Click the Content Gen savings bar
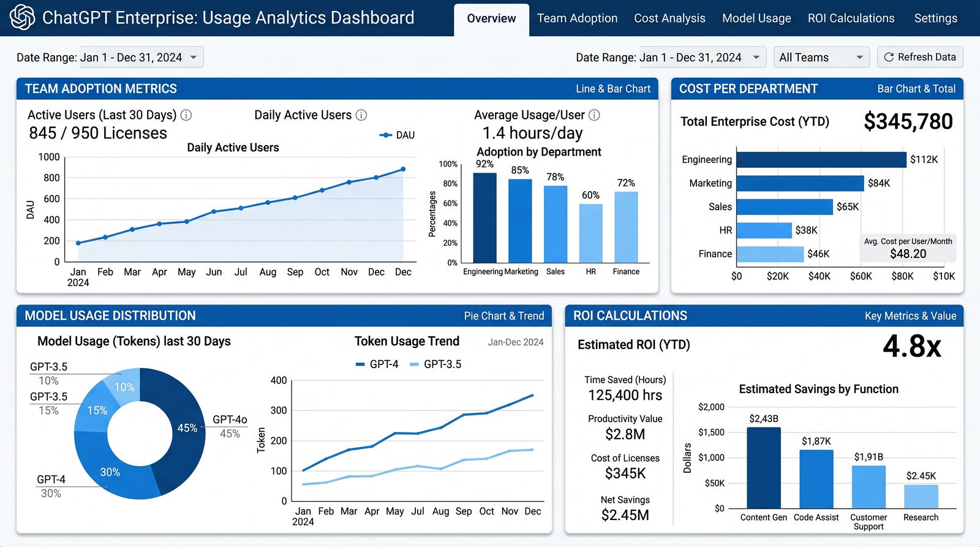The height and width of the screenshot is (547, 980). click(x=764, y=468)
